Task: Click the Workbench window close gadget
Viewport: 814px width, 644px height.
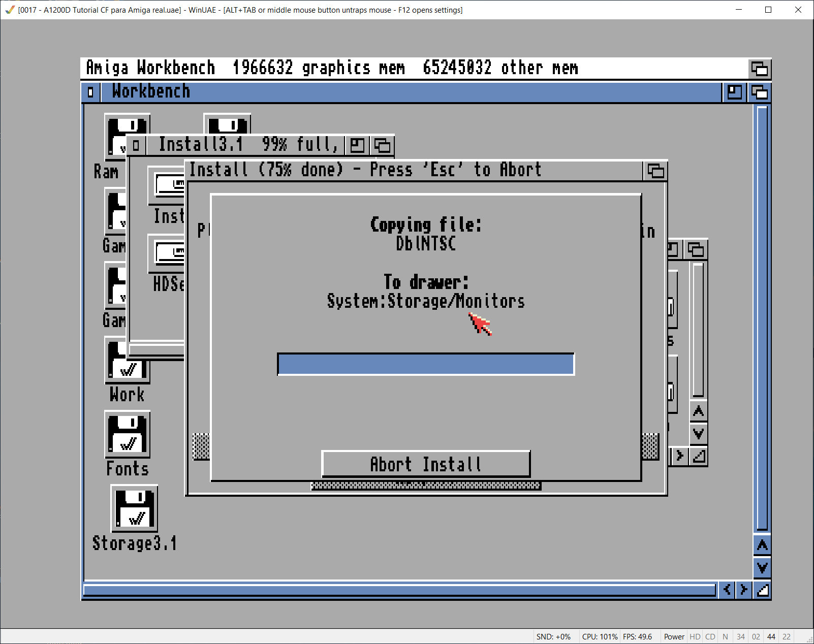Action: click(x=90, y=92)
